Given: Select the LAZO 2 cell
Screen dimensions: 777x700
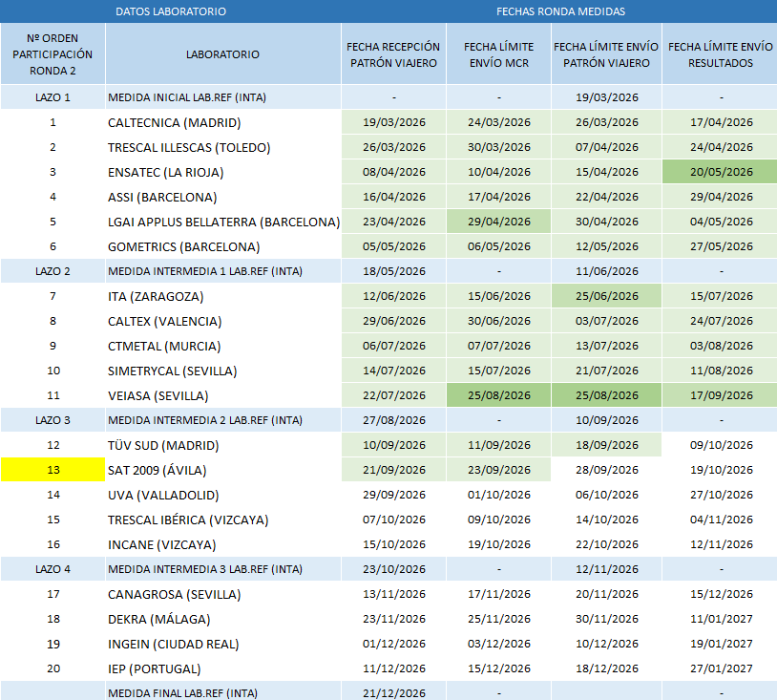Looking at the screenshot, I should coord(52,271).
